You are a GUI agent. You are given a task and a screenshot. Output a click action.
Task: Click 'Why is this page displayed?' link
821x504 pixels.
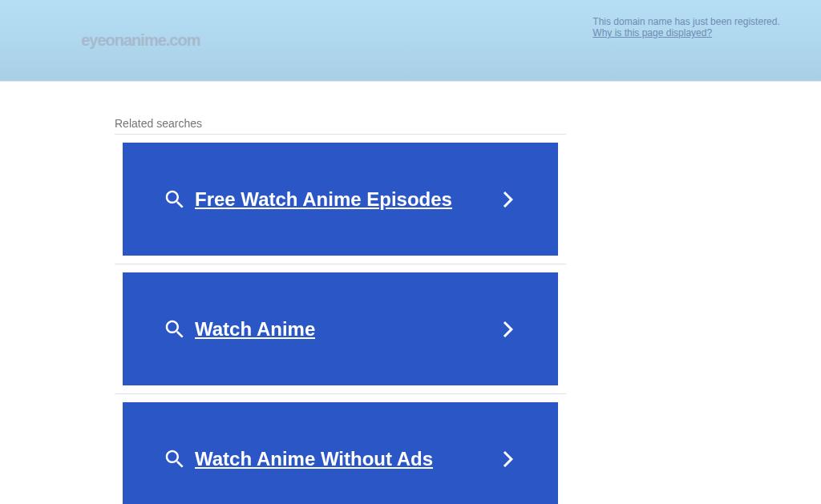coord(652,33)
